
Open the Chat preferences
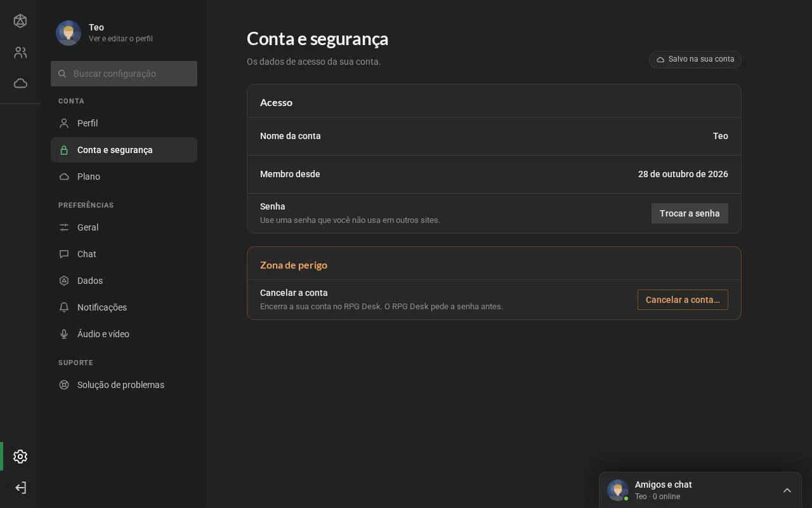124,254
